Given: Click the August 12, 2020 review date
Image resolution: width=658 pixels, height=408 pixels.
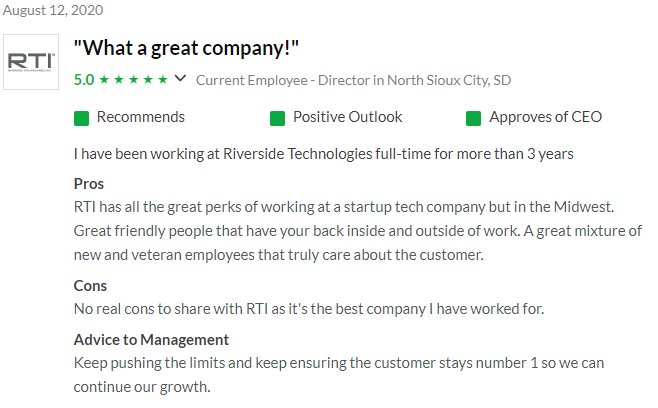Looking at the screenshot, I should (x=53, y=10).
